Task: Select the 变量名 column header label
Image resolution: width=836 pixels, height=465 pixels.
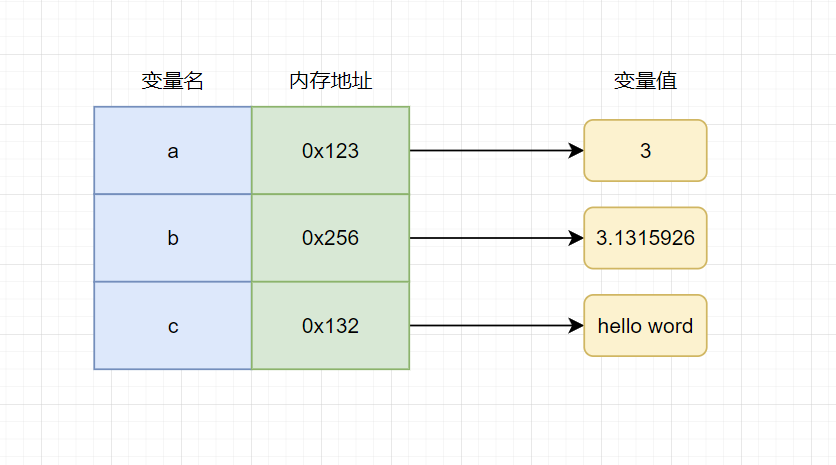Action: 172,82
